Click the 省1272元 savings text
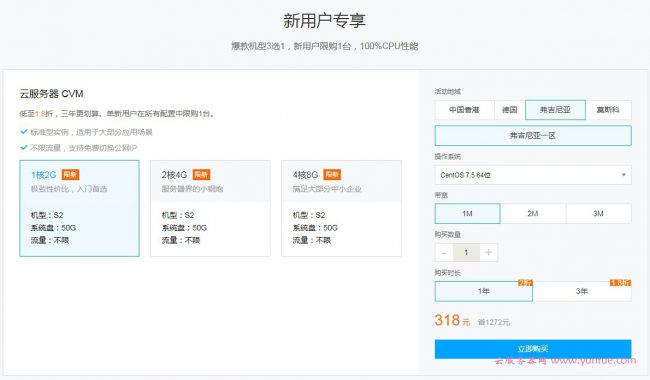 pos(494,322)
